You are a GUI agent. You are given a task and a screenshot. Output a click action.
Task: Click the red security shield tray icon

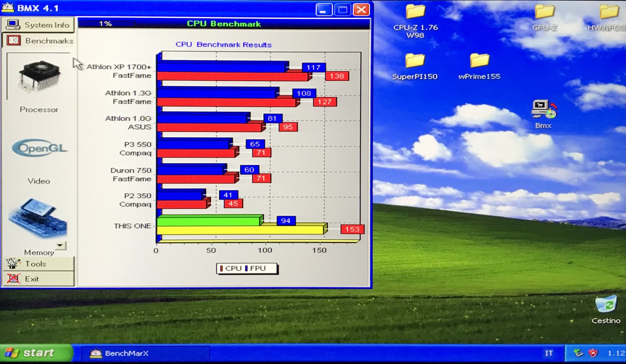click(x=593, y=353)
